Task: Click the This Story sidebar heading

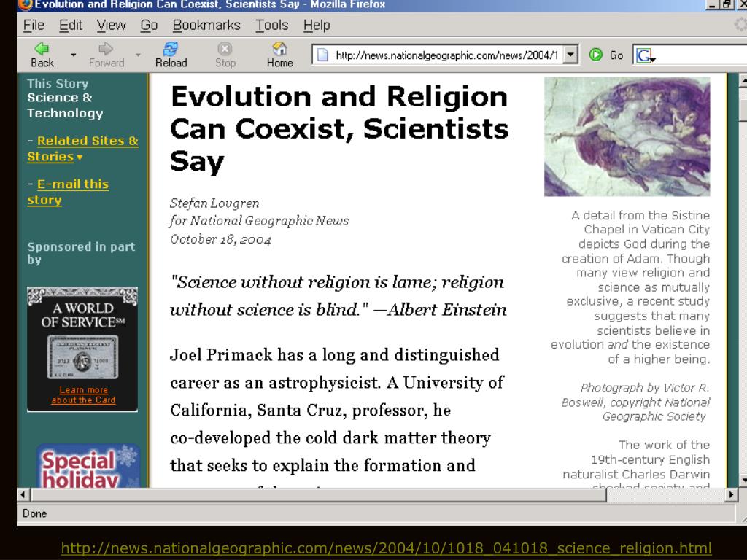Action: click(58, 83)
